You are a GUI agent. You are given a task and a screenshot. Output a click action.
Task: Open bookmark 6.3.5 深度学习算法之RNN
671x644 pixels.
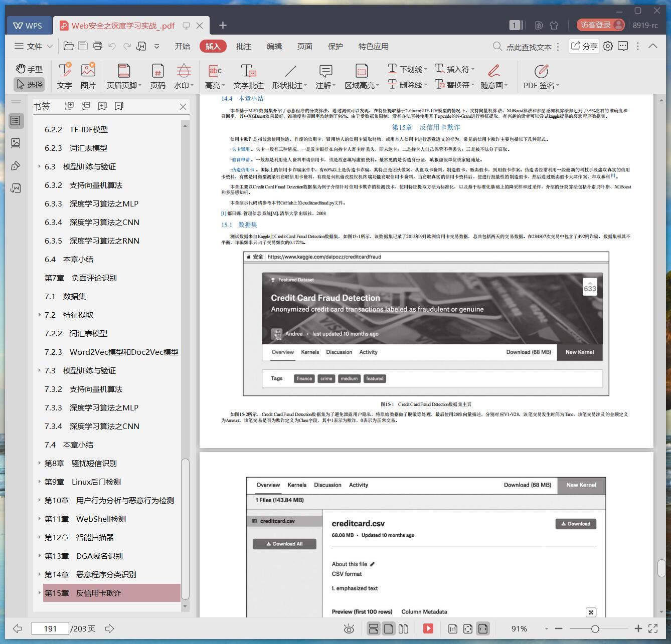coord(92,241)
